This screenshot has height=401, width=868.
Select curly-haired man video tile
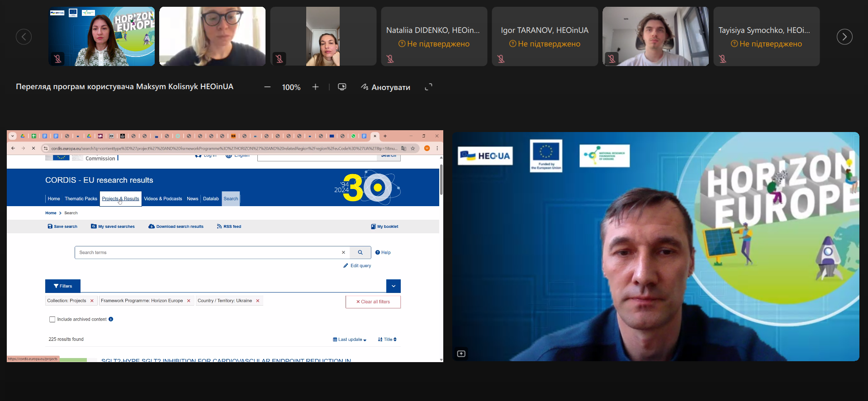coord(655,36)
